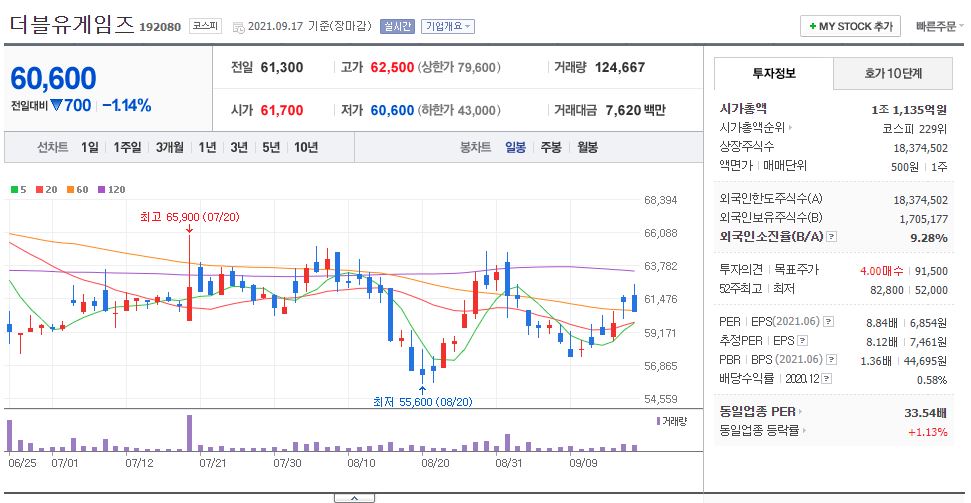Screen dimensions: 971x503
Task: Click the 시가 value 61,700
Action: [x=282, y=110]
